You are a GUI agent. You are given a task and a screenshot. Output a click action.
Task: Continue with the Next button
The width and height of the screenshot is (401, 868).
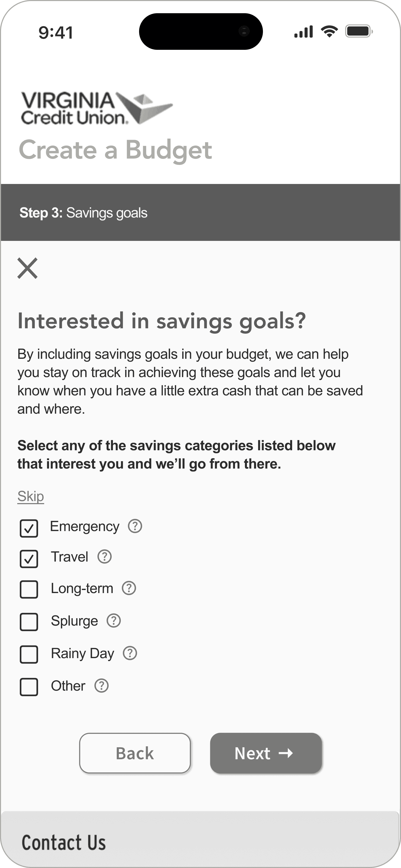266,753
